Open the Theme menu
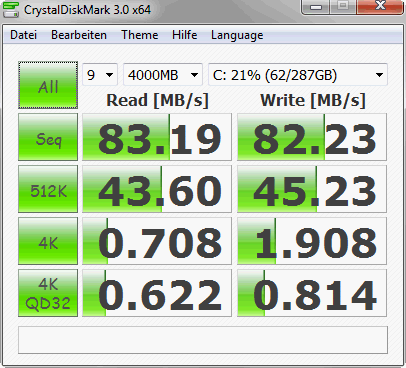Screen dimensions: 406x368 [140, 35]
